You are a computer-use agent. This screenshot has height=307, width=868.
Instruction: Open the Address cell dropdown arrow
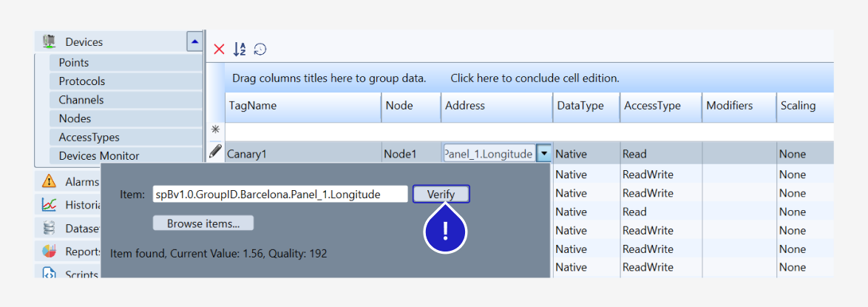pyautogui.click(x=545, y=154)
